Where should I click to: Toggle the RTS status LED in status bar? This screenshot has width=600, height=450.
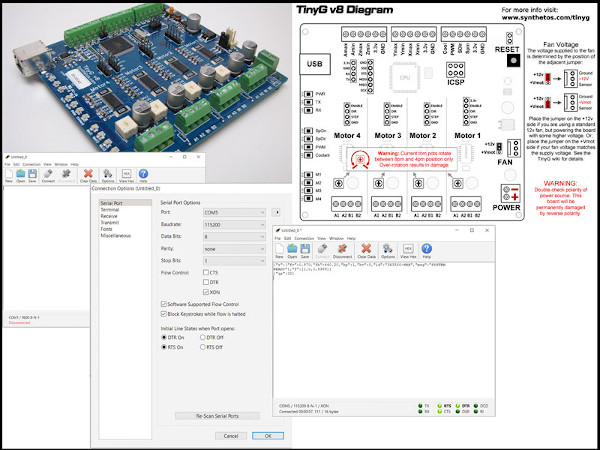(x=439, y=406)
